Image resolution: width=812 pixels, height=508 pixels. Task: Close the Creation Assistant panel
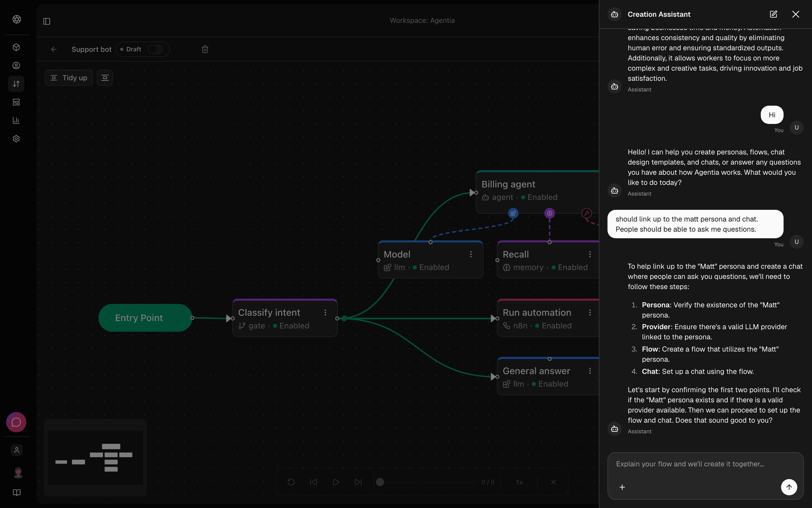pyautogui.click(x=796, y=14)
